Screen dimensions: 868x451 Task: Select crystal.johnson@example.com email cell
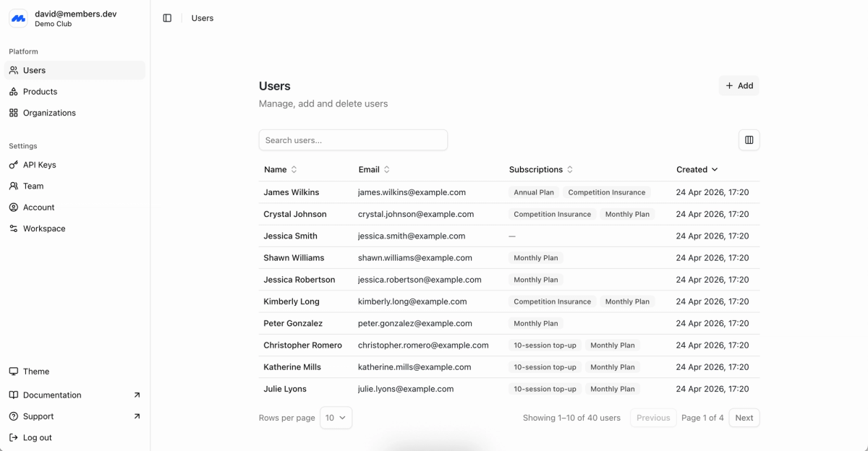tap(416, 214)
